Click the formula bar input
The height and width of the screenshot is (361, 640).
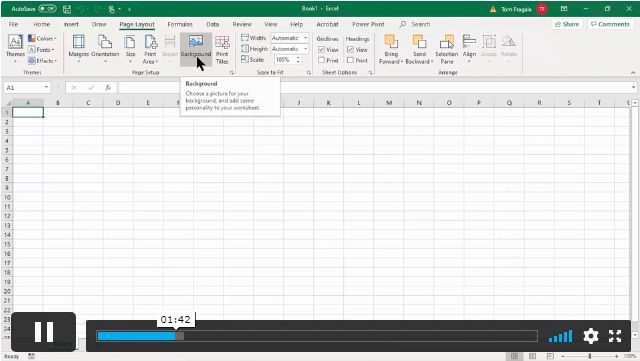tap(373, 87)
